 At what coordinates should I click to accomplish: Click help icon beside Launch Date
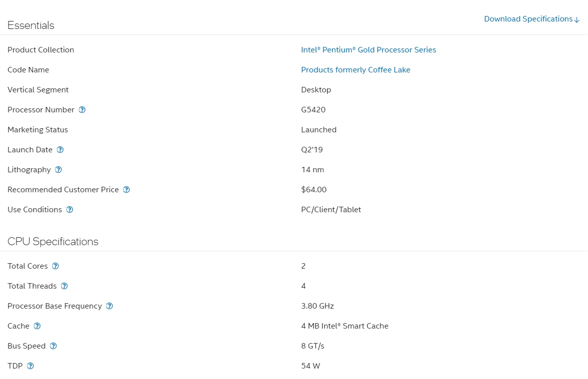coord(60,150)
